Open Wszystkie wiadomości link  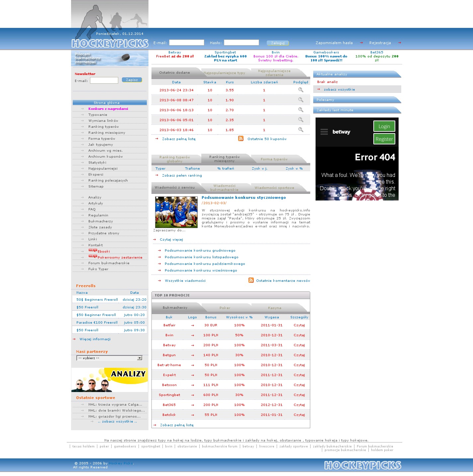(x=185, y=280)
